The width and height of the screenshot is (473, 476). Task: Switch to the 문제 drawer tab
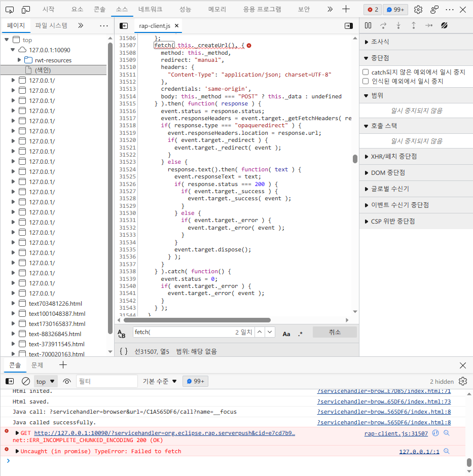(x=38, y=365)
